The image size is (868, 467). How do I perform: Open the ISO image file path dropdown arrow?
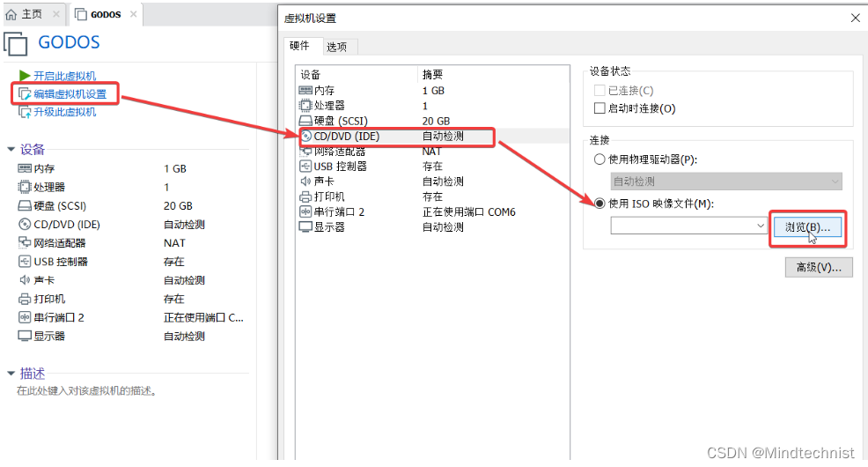[760, 226]
